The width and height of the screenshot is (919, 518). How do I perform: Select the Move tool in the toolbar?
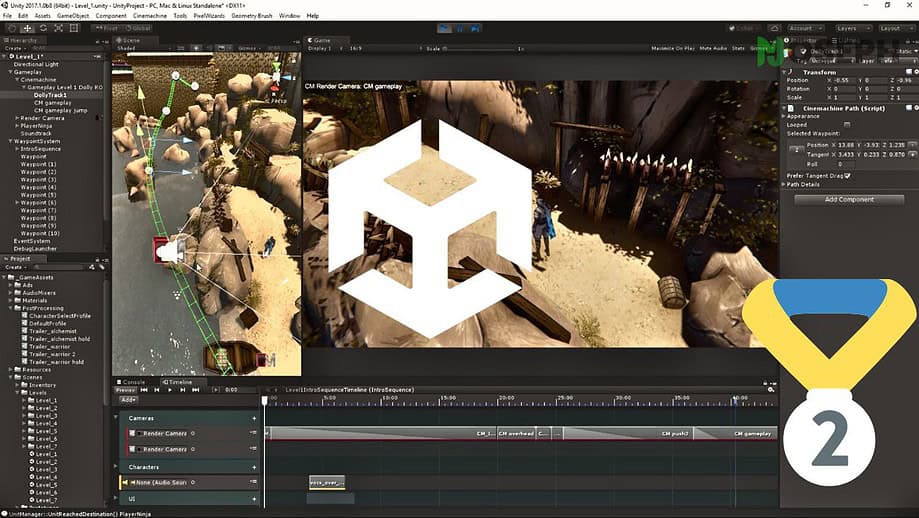[27, 28]
